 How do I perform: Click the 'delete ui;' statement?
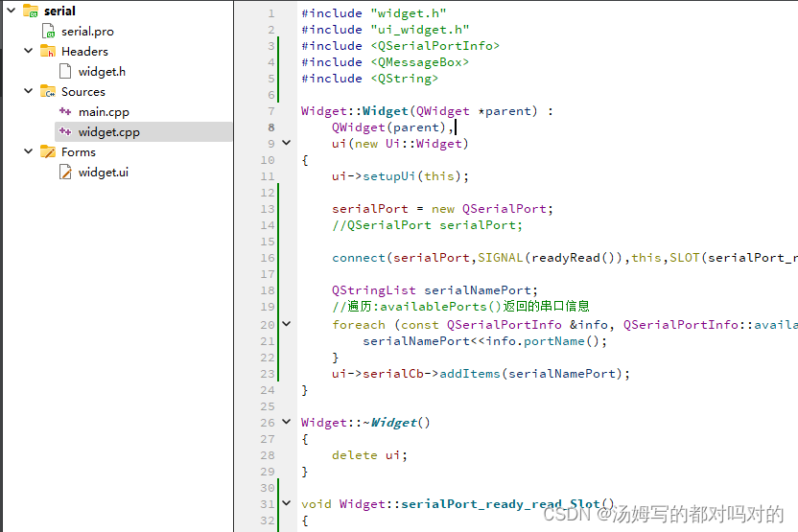coord(370,454)
